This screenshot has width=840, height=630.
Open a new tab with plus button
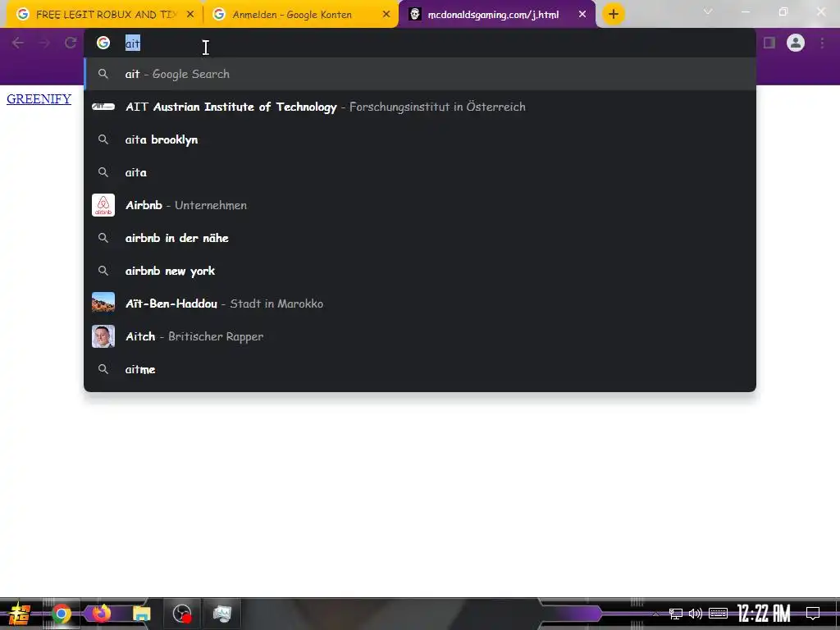click(x=614, y=15)
